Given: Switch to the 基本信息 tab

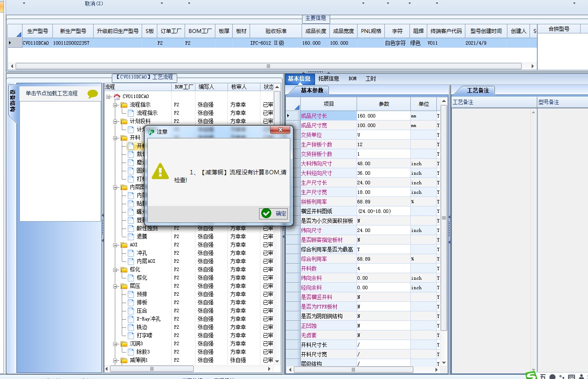Looking at the screenshot, I should pos(299,78).
